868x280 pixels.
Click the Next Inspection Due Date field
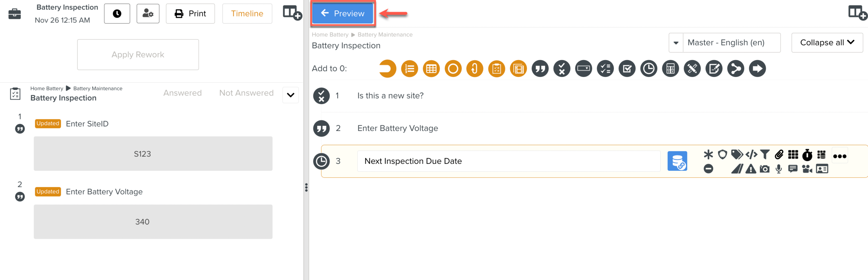point(508,161)
